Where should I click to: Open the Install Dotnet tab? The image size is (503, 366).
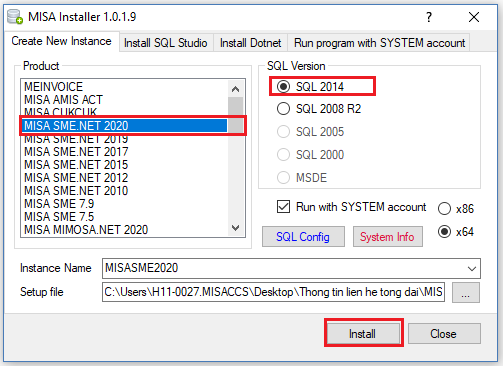click(250, 43)
